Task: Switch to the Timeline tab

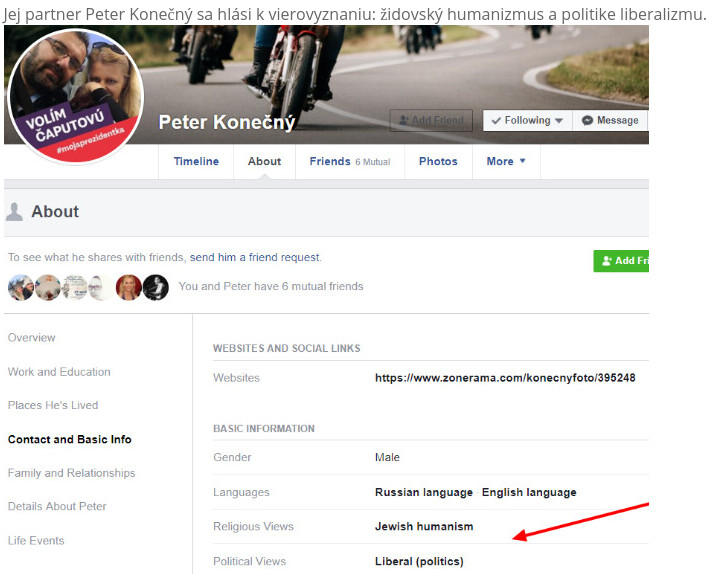Action: point(196,162)
